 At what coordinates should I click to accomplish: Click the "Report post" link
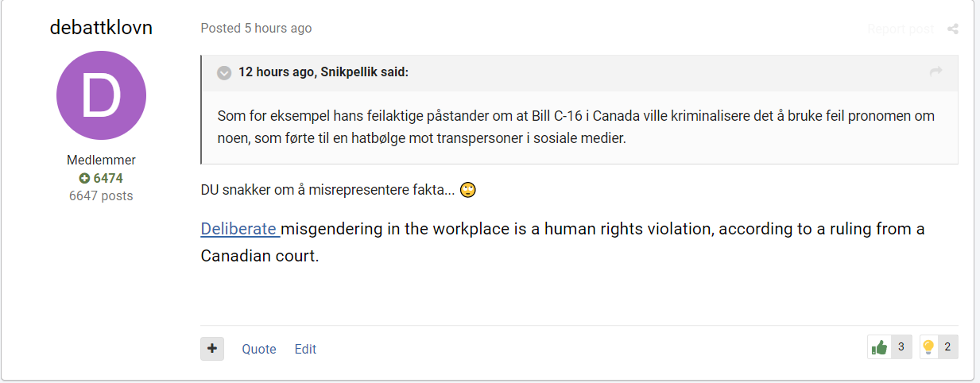pos(901,29)
